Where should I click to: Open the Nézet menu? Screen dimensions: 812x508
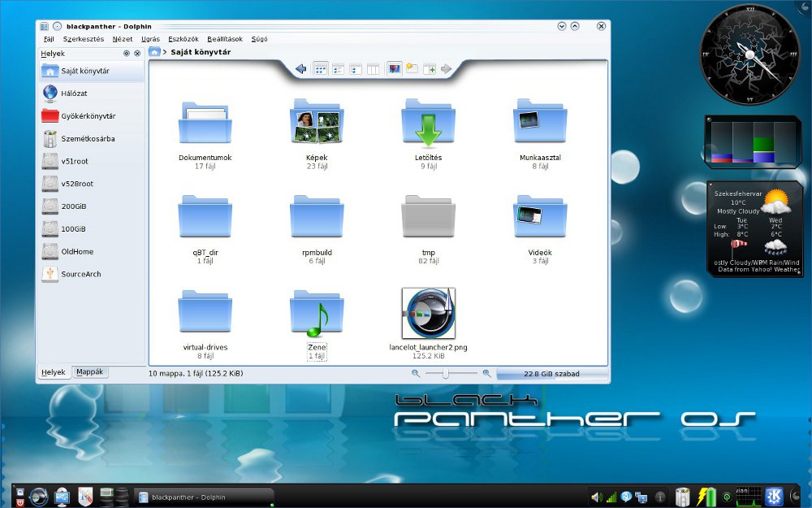(x=123, y=39)
